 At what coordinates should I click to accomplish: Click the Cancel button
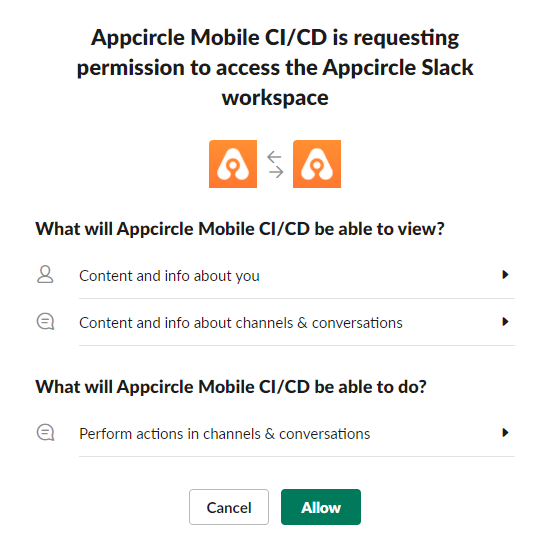pos(229,507)
